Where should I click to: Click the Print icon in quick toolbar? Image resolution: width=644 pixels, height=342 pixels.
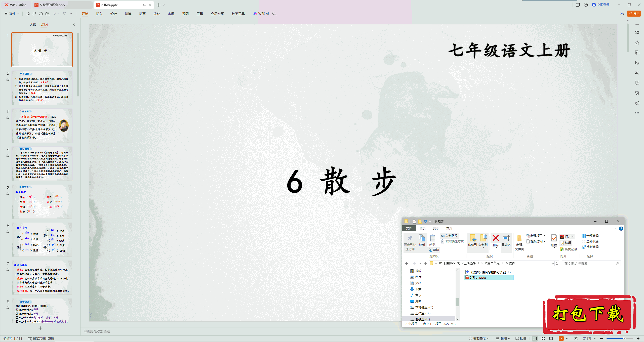coord(41,14)
